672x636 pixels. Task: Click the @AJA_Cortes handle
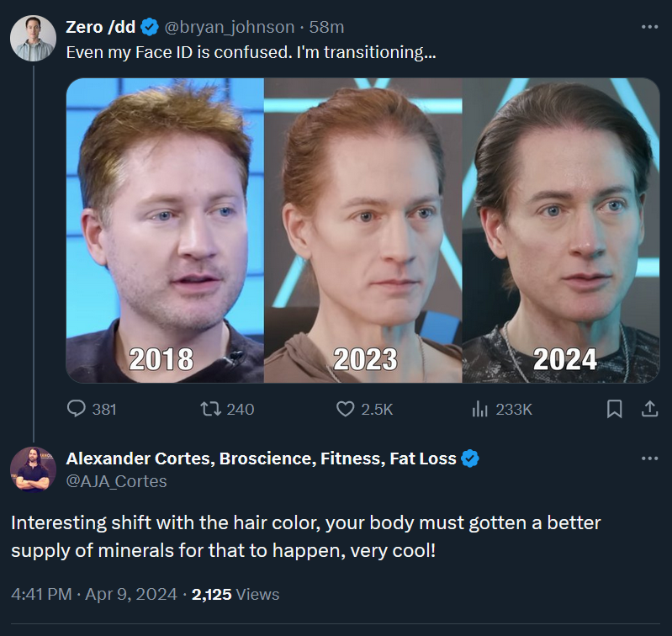point(116,481)
